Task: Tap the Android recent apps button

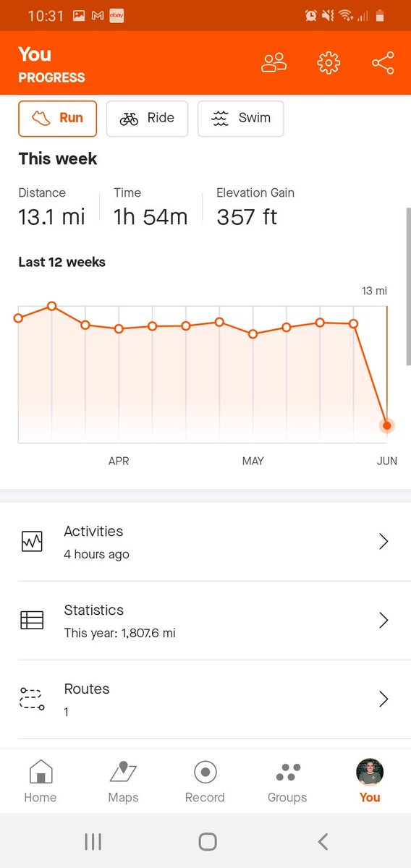Action: 93,841
